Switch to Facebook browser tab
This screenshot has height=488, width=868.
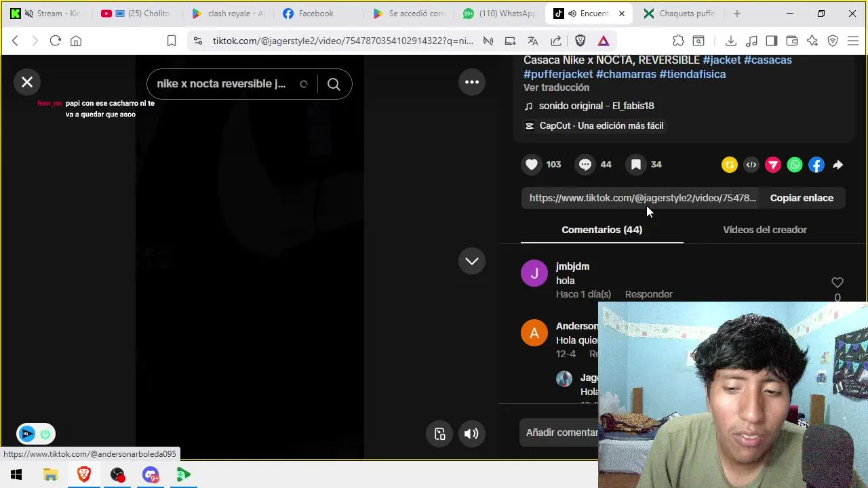(x=316, y=14)
